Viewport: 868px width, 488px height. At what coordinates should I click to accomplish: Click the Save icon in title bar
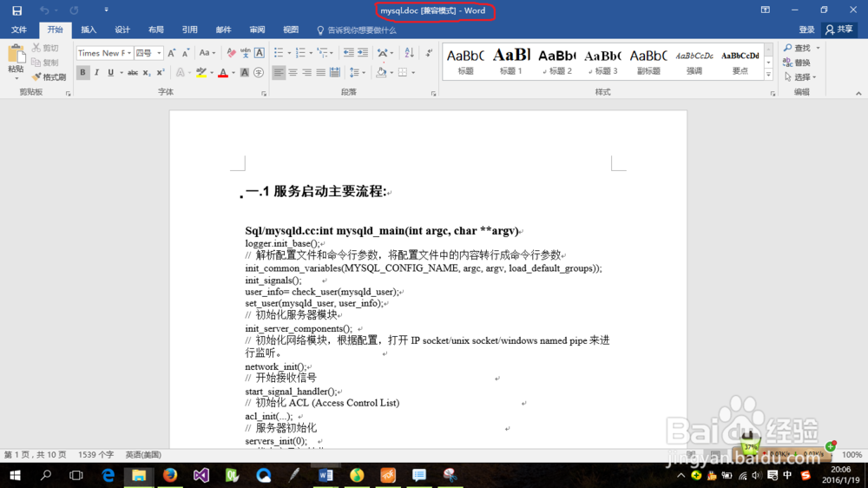click(x=17, y=10)
